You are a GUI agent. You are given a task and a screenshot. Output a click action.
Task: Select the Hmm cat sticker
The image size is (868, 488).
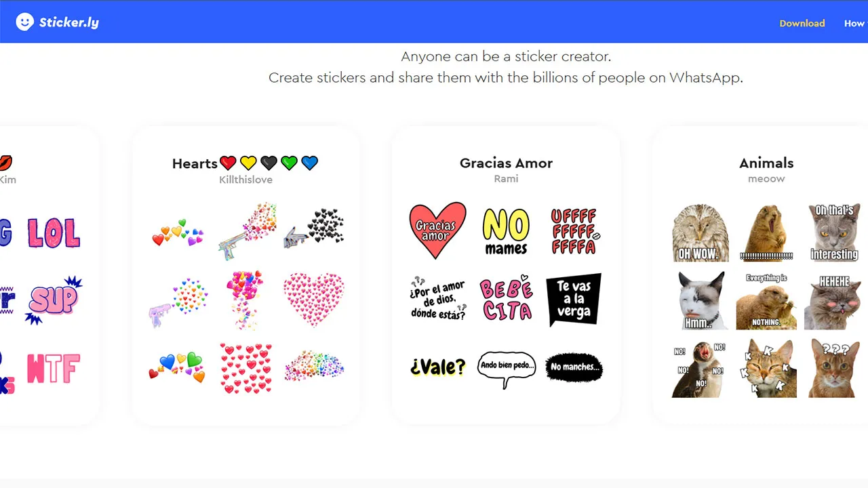point(701,300)
